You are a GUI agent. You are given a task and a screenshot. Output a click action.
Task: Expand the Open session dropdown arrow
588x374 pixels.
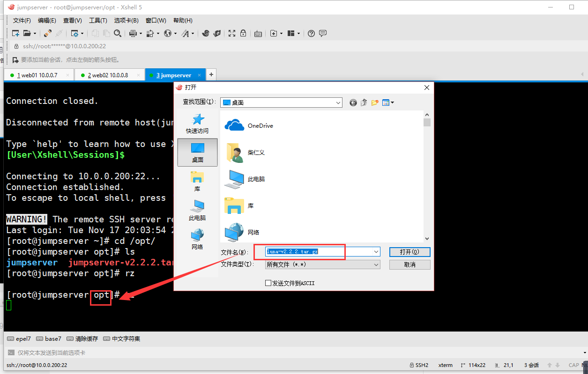pyautogui.click(x=35, y=33)
